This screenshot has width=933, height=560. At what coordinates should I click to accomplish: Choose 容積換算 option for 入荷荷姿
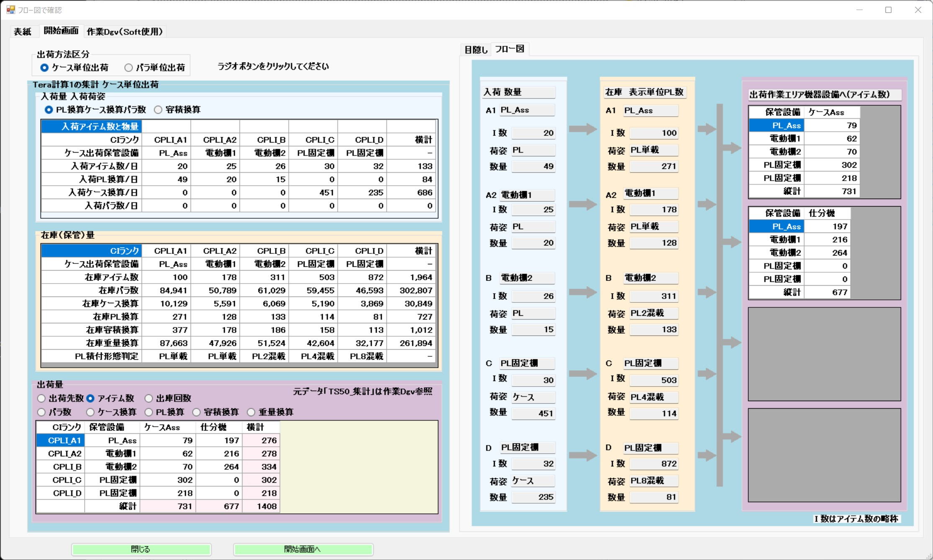(x=158, y=110)
